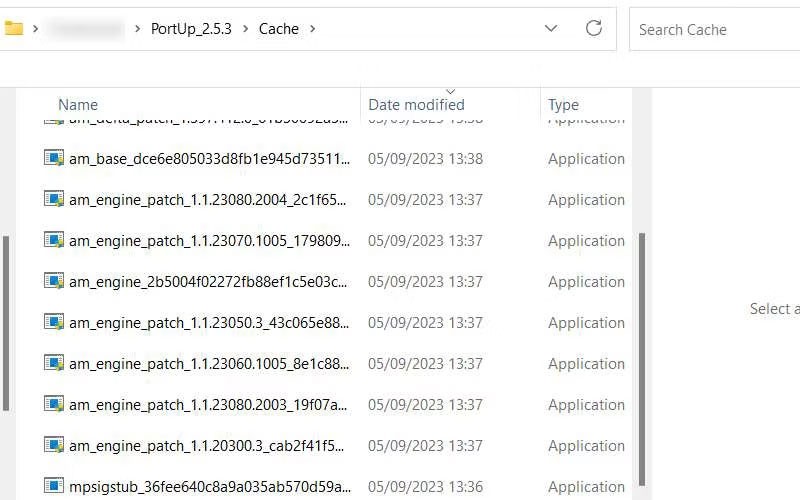Open the address bar history dropdown
This screenshot has height=500, width=800.
[x=551, y=29]
